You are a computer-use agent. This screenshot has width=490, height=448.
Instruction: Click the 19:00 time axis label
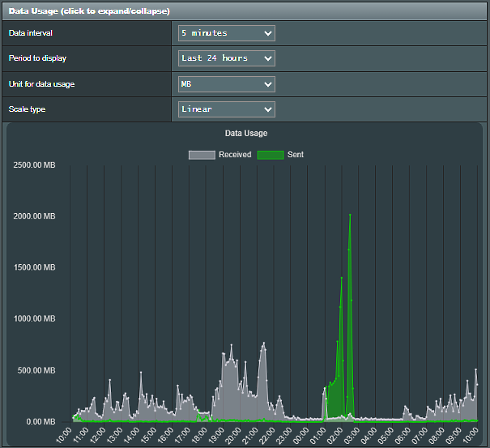(x=216, y=435)
